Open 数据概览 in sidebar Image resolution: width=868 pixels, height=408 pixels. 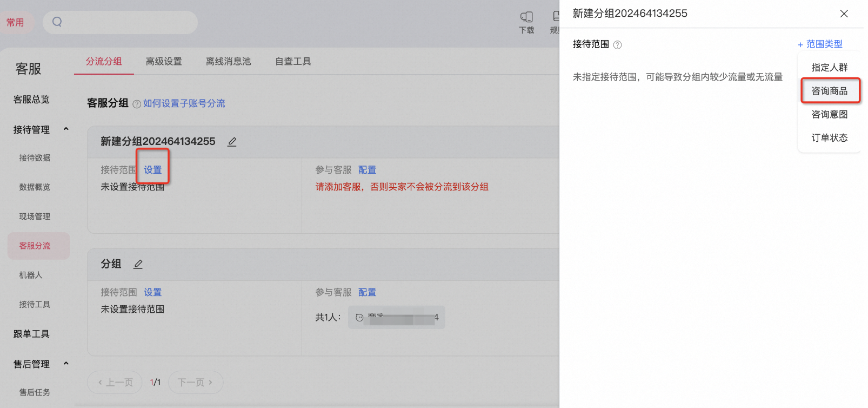35,187
